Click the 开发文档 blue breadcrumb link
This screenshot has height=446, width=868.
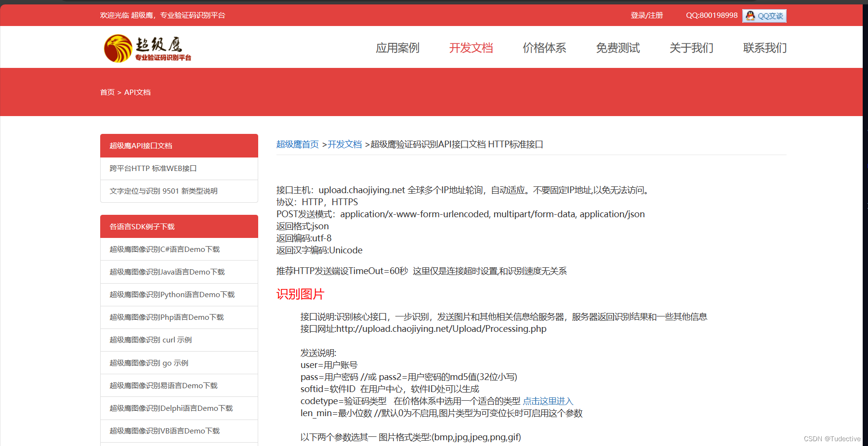[x=345, y=144]
